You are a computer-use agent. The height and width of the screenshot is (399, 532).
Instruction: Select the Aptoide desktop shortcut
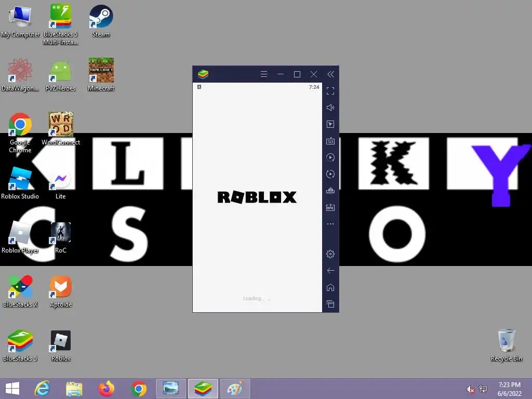click(61, 292)
